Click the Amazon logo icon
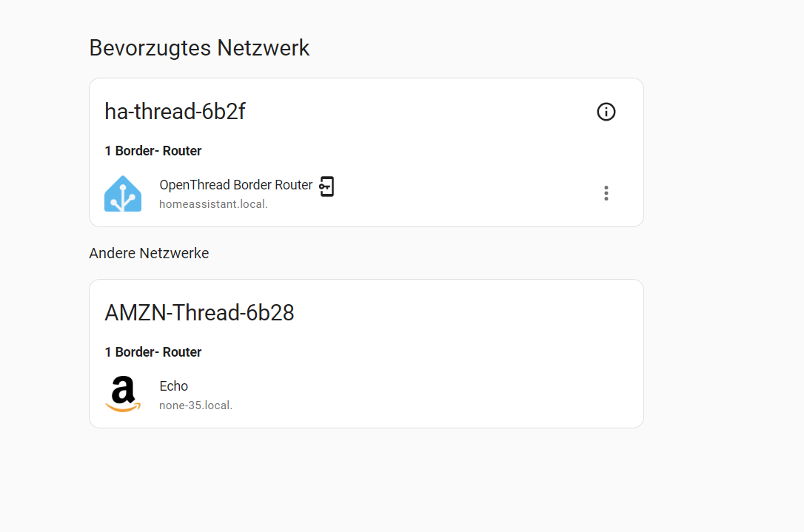The width and height of the screenshot is (804, 532). click(x=123, y=394)
